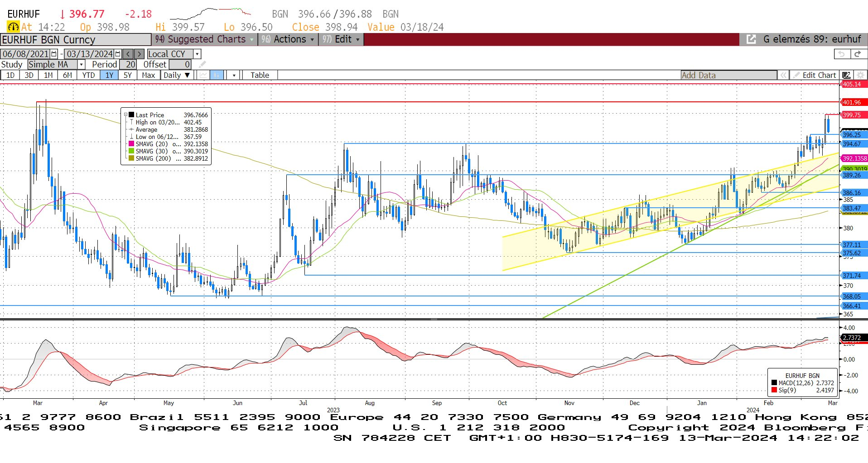Click the 386.16 level label

point(854,193)
